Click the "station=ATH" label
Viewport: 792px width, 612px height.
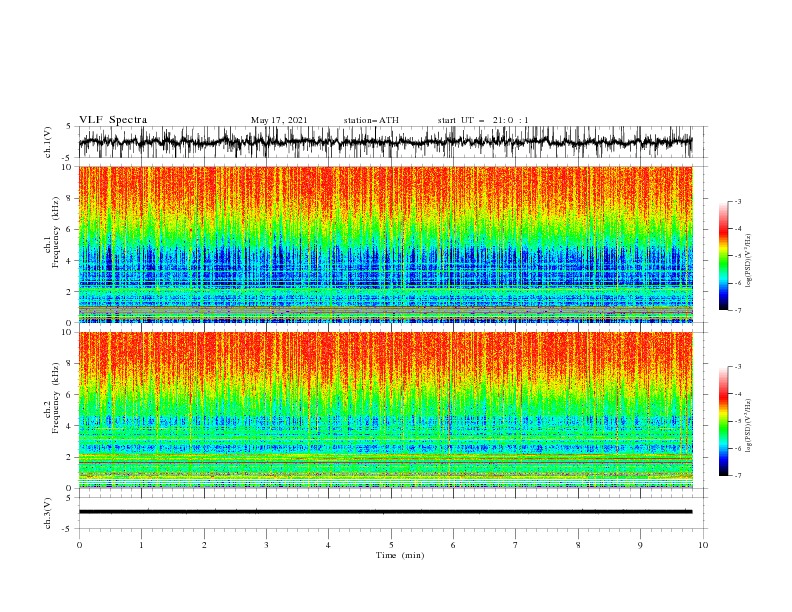tap(371, 120)
